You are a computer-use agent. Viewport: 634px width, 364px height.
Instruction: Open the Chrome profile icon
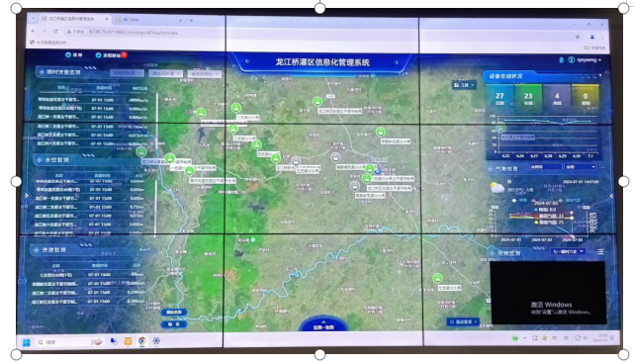(x=591, y=37)
